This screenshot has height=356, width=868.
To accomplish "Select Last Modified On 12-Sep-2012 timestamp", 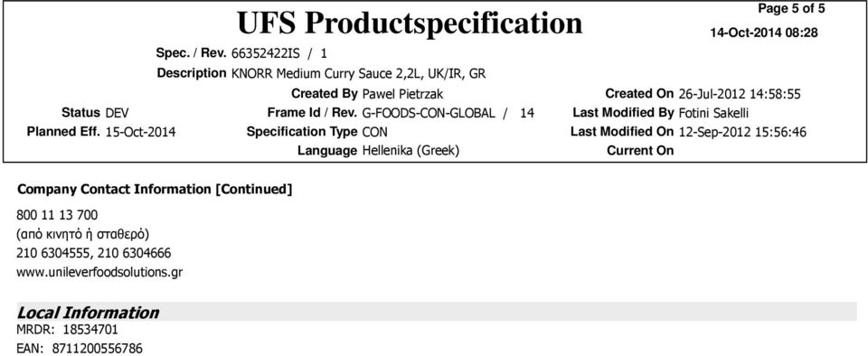I will click(x=741, y=132).
